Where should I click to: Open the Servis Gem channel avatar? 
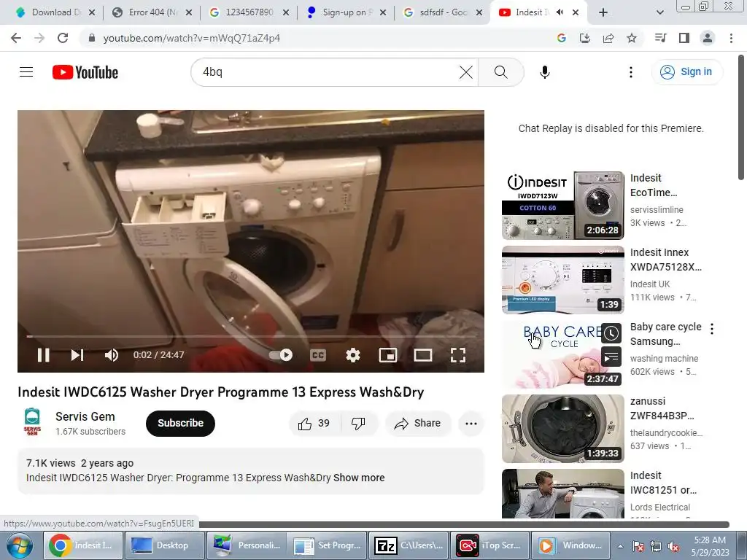pos(32,422)
